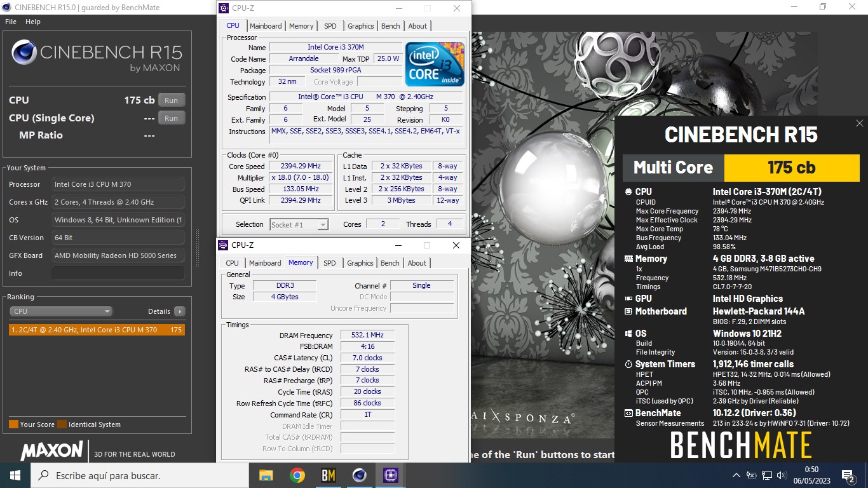The width and height of the screenshot is (868, 488).
Task: Open SPD tab in lower CPU-Z window
Action: (x=330, y=263)
